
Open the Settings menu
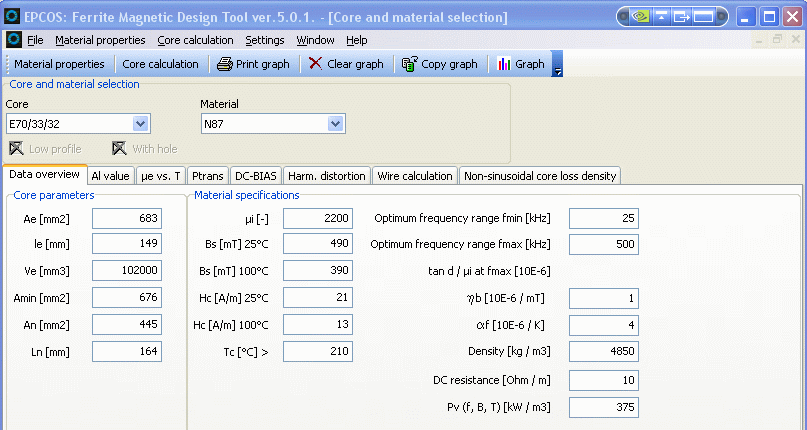pyautogui.click(x=264, y=40)
